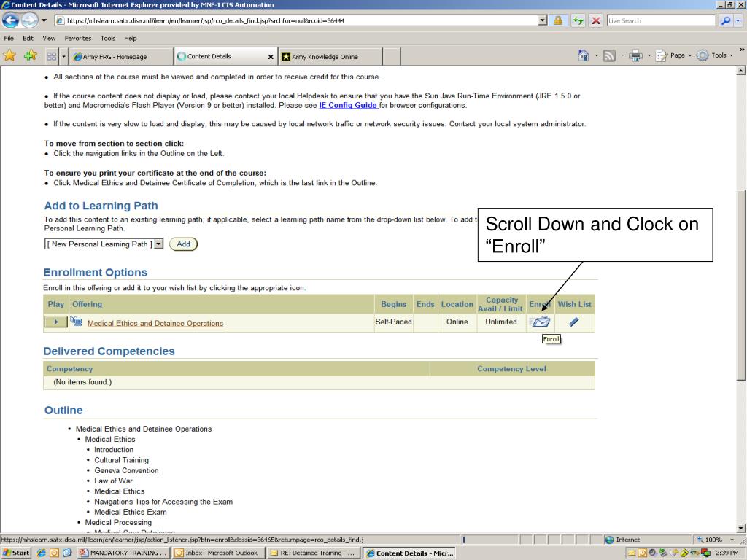
Task: Click the offering type icon beside course link
Action: 76,322
